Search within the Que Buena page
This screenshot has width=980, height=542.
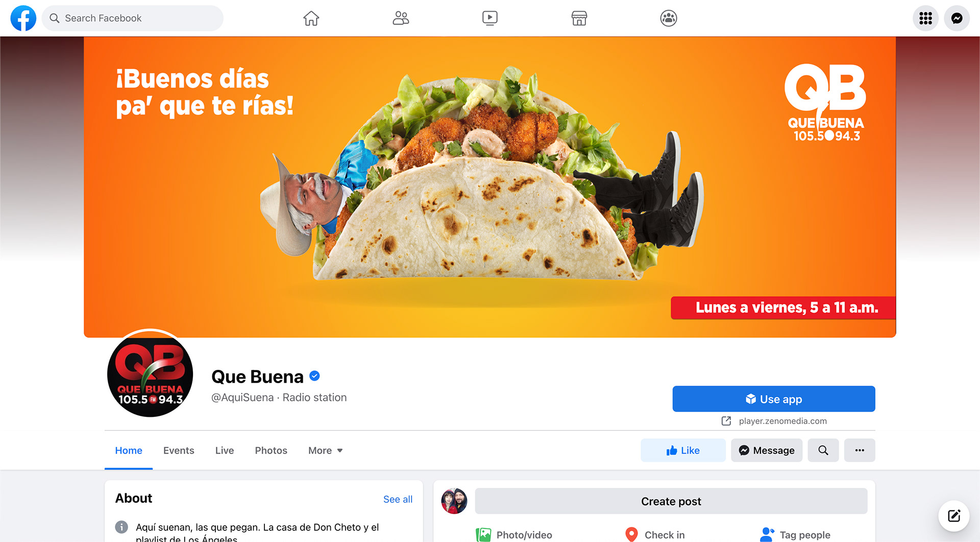pos(823,451)
